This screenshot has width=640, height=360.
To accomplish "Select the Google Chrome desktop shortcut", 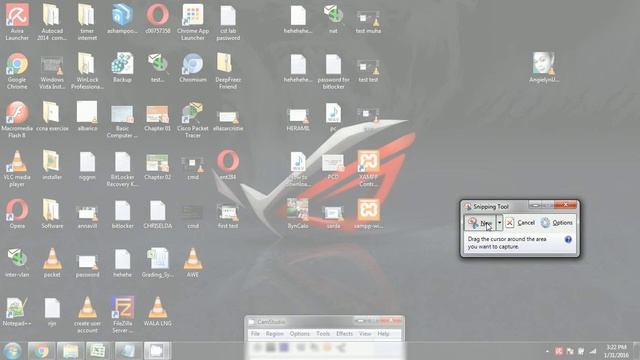I will click(17, 71).
